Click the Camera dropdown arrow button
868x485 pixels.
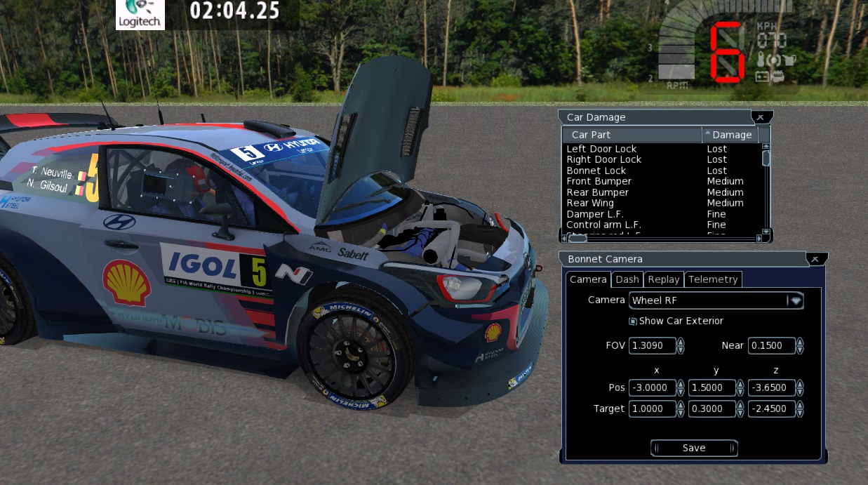(796, 300)
